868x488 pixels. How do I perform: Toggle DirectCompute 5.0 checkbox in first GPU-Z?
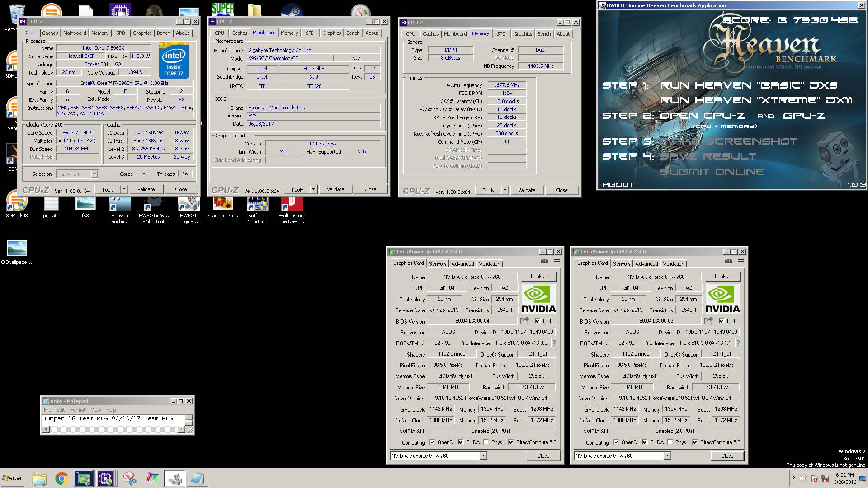point(511,442)
